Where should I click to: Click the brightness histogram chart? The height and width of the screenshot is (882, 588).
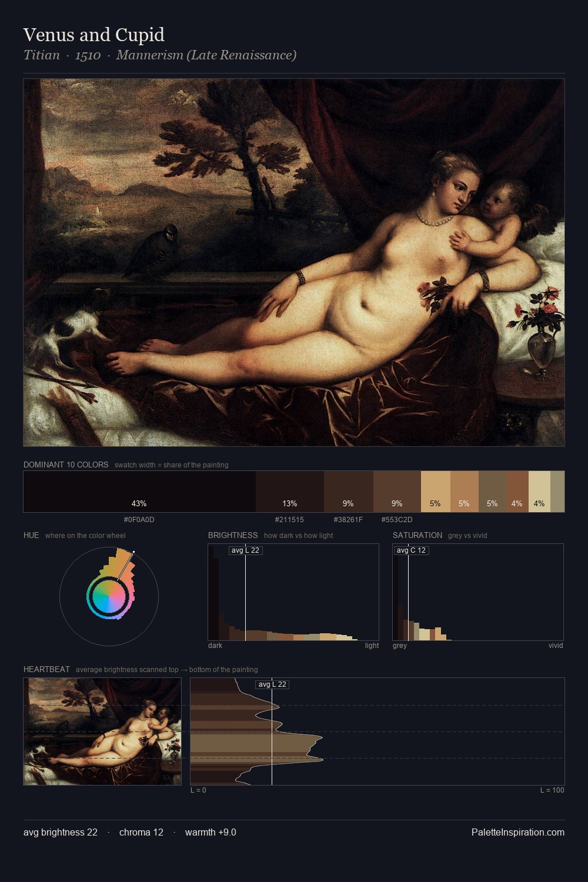pyautogui.click(x=293, y=592)
